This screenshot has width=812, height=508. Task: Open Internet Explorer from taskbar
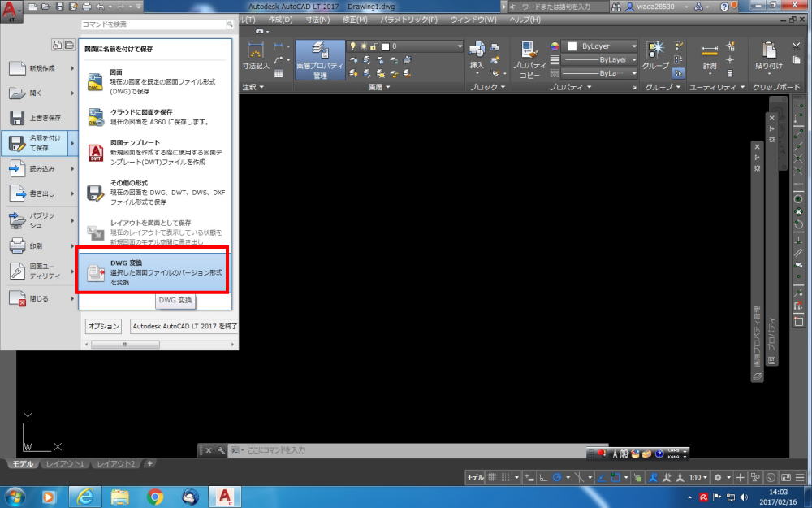pos(85,497)
